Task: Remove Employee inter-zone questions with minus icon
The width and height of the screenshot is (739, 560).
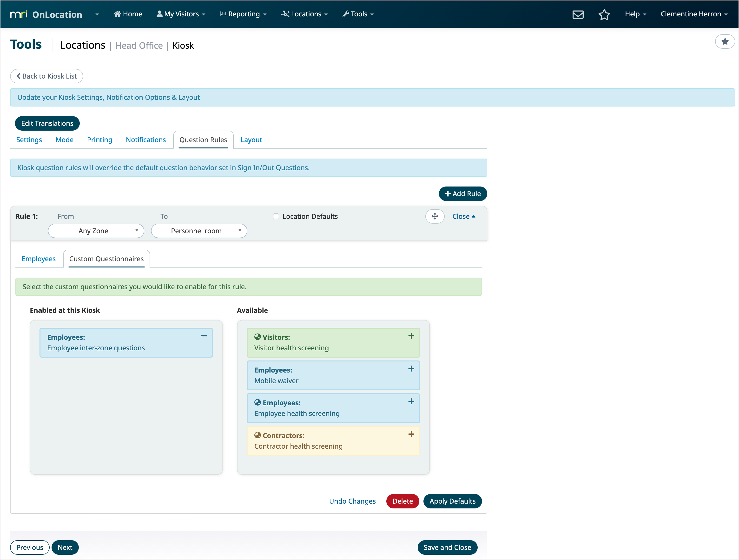Action: coord(204,336)
